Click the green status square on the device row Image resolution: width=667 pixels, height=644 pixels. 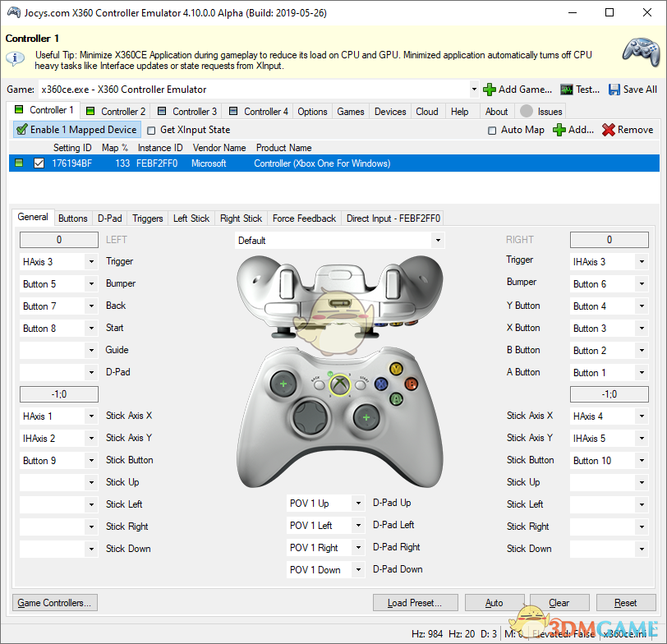[17, 163]
